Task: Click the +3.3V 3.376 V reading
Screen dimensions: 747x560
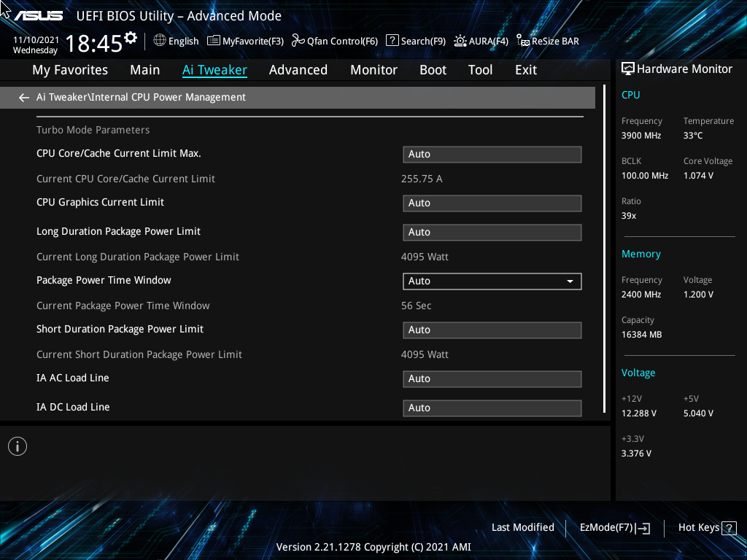Action: pos(636,454)
